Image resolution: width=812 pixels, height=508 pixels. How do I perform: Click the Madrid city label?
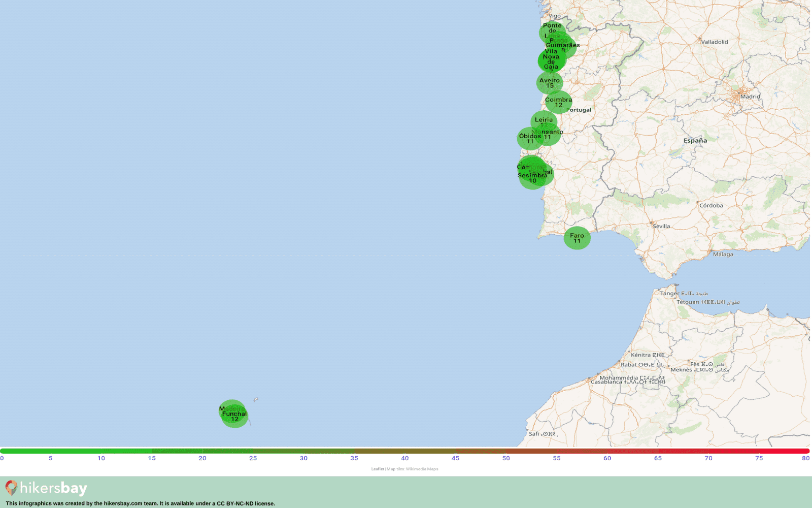pos(750,97)
